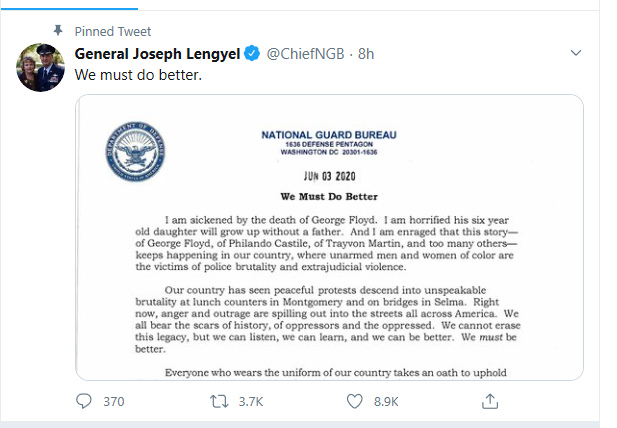This screenshot has width=617, height=428.
Task: Open the share icon below the tweet
Action: point(490,402)
